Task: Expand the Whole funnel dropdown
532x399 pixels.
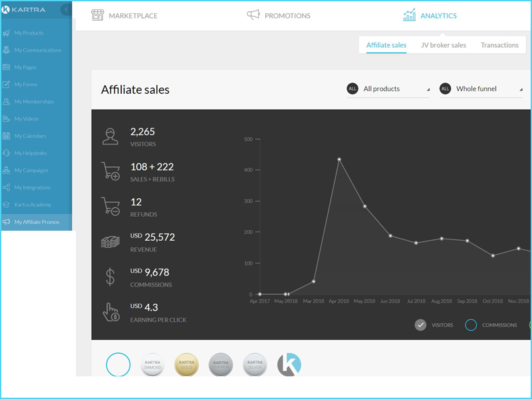Action: (481, 89)
